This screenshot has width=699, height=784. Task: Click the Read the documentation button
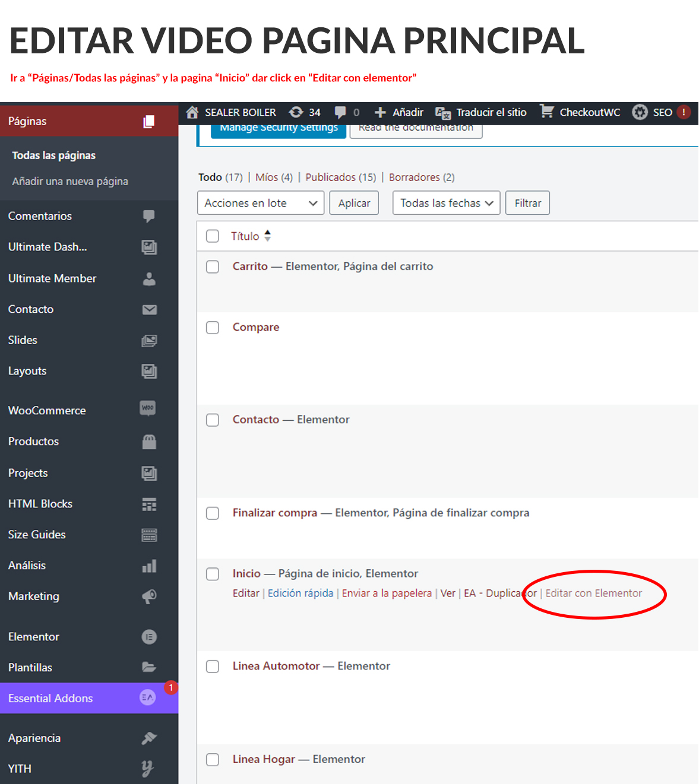[416, 129]
